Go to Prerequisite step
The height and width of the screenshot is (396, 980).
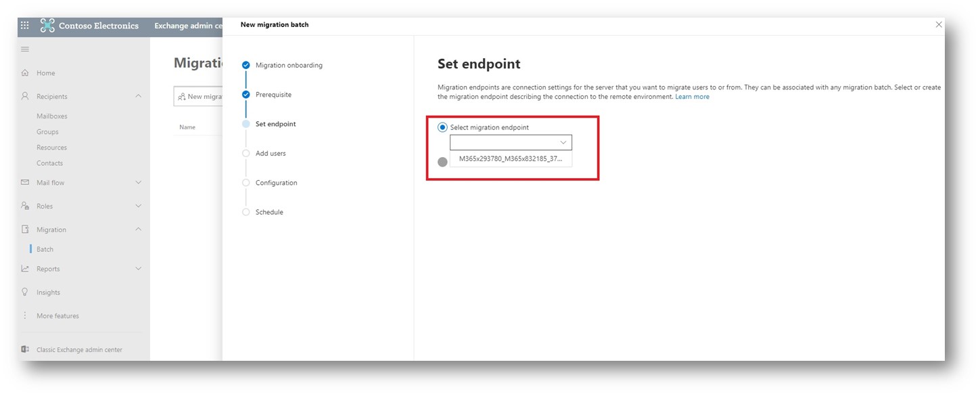click(x=273, y=95)
